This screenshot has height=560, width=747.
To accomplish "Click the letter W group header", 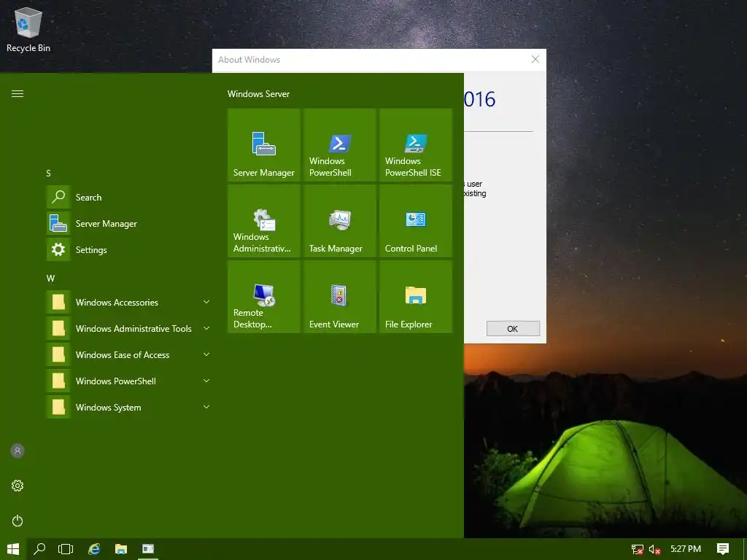I will [50, 278].
